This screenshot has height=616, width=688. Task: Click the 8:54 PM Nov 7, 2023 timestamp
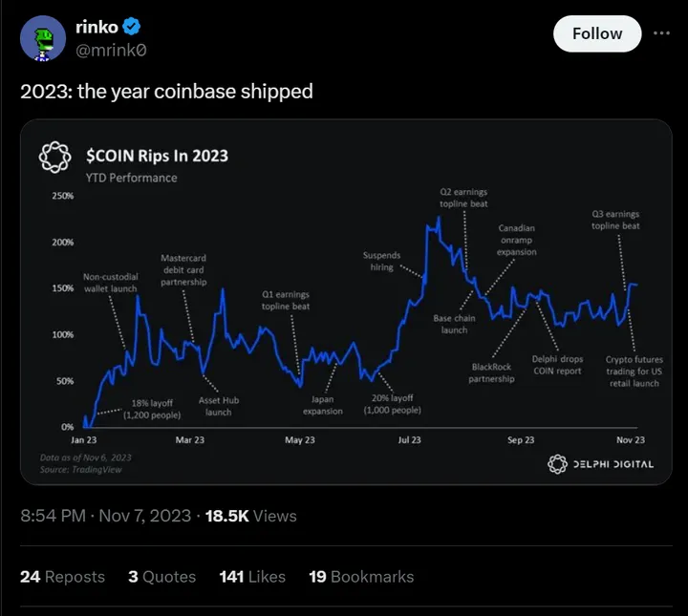(x=105, y=516)
